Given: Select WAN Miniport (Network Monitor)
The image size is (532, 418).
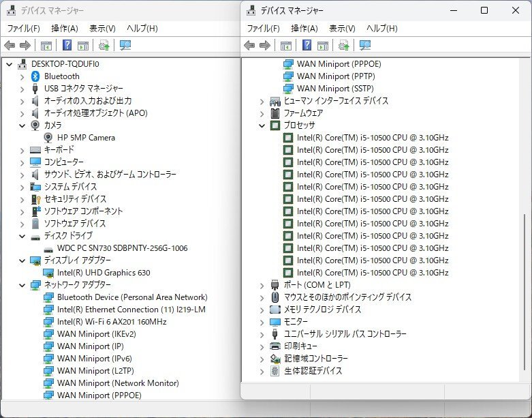Looking at the screenshot, I should (x=118, y=383).
